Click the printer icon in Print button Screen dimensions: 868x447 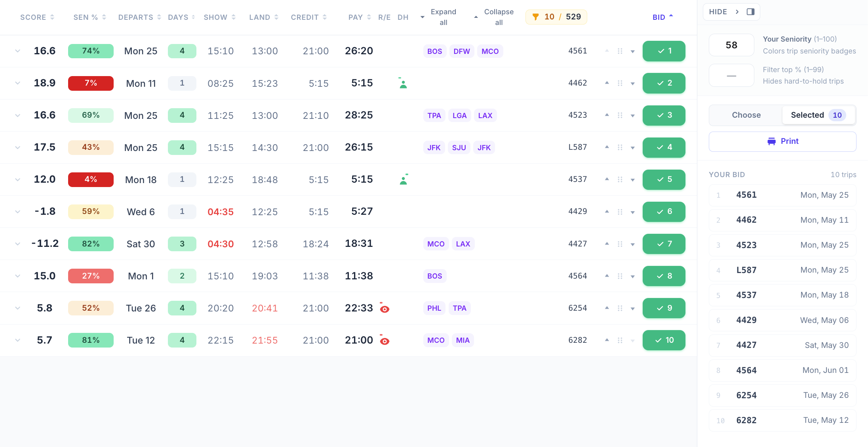coord(771,141)
